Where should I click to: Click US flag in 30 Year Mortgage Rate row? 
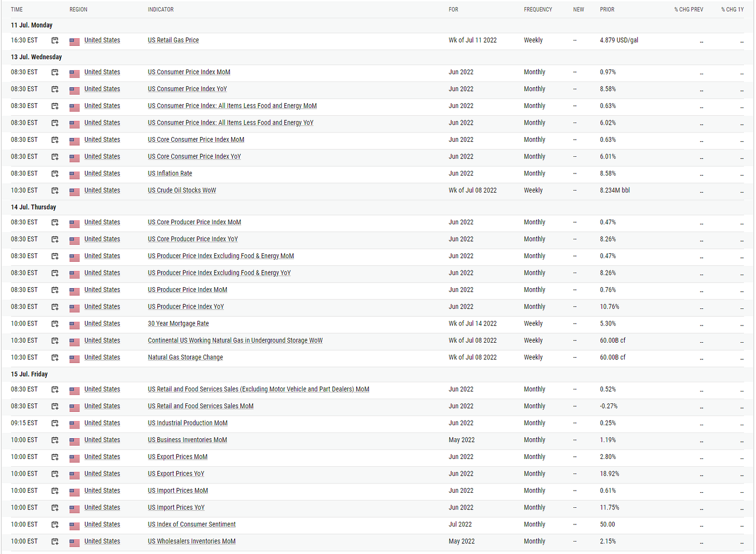pos(74,325)
